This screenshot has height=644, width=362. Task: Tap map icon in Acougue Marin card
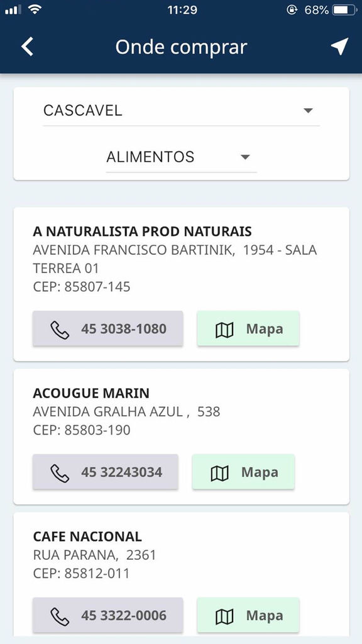tap(219, 473)
